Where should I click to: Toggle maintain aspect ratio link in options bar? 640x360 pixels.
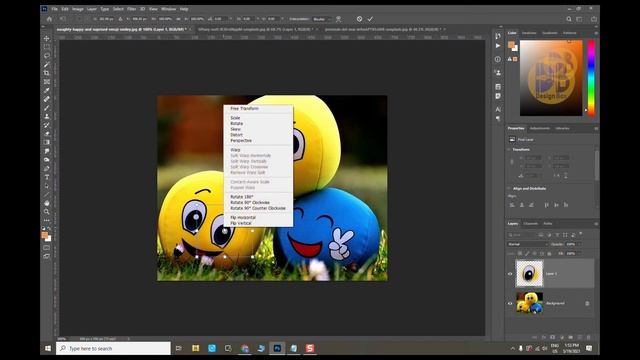pos(178,19)
